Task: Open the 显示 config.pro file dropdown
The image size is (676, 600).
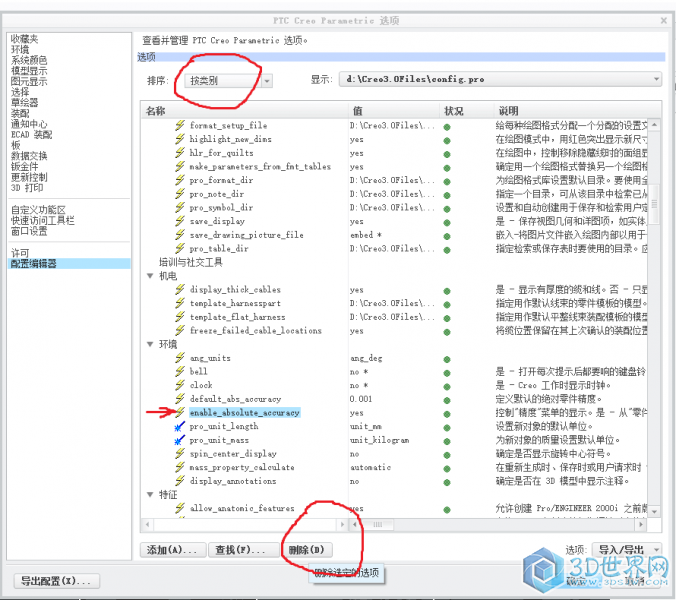Action: 500,79
